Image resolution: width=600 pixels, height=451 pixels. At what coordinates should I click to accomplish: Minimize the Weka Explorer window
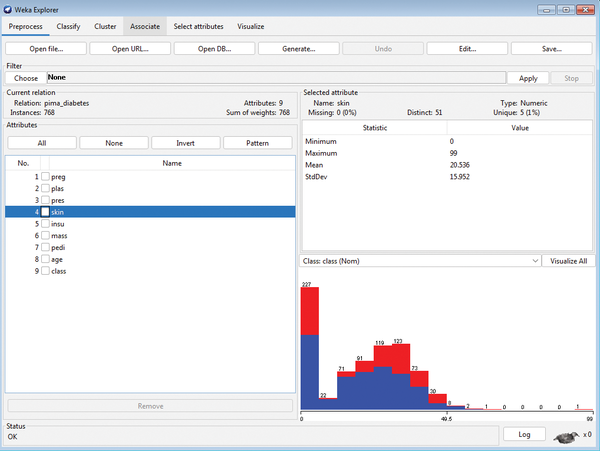pos(546,10)
